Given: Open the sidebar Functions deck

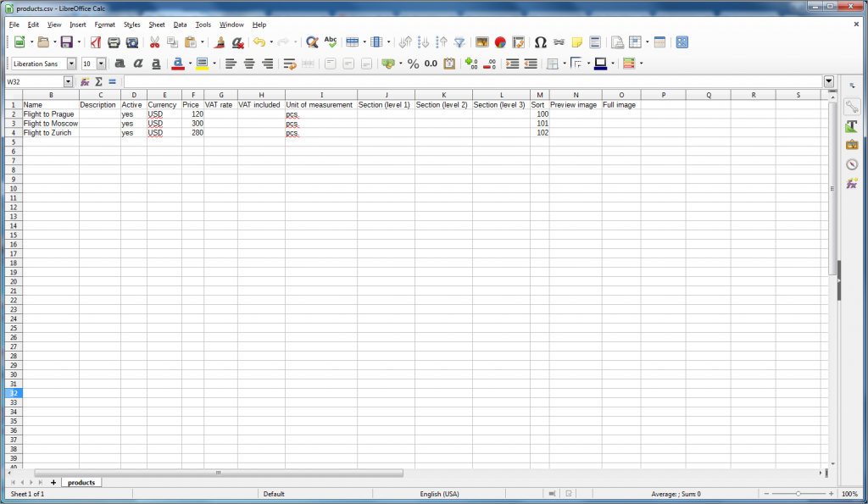Looking at the screenshot, I should pos(852,183).
